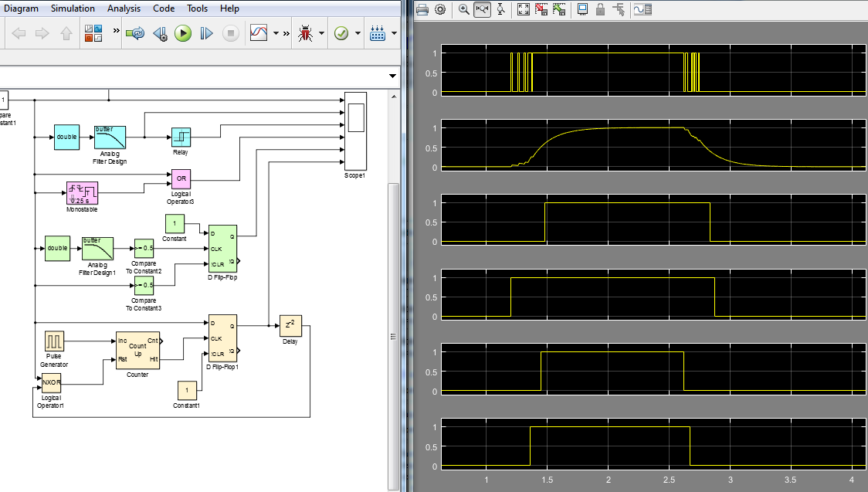Open the Library Browser icon
The height and width of the screenshot is (492, 868).
click(93, 33)
